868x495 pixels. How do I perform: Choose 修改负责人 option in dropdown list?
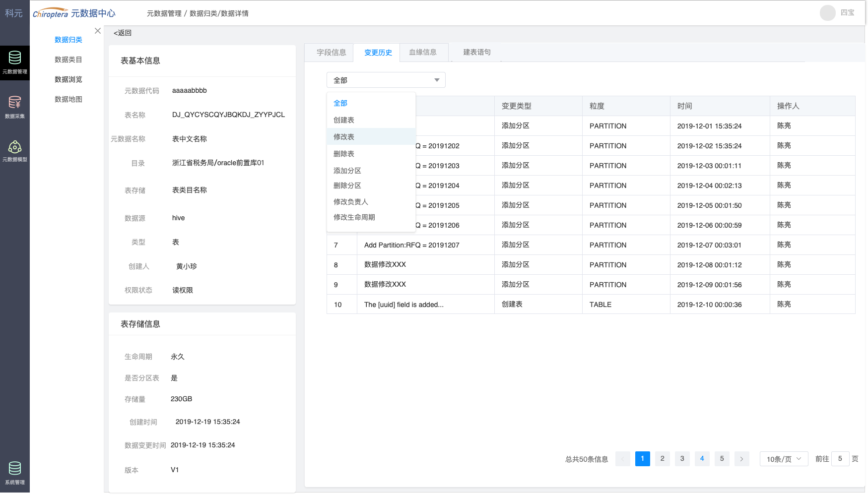[x=371, y=202]
